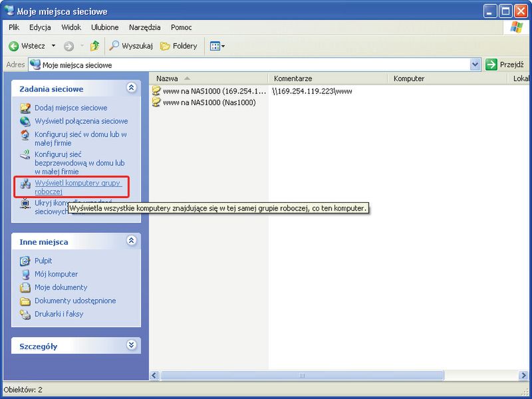Open Dodaj miejsce sieciowe link
532x399 pixels.
[71, 108]
